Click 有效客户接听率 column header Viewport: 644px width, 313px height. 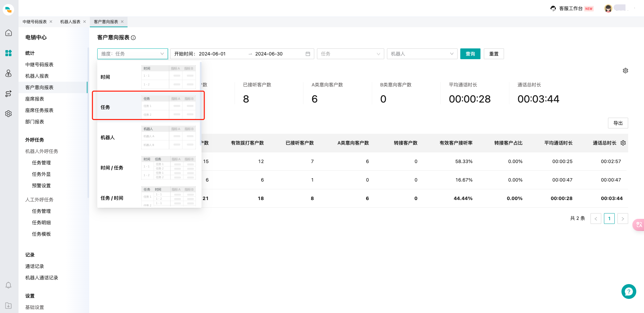pos(456,143)
